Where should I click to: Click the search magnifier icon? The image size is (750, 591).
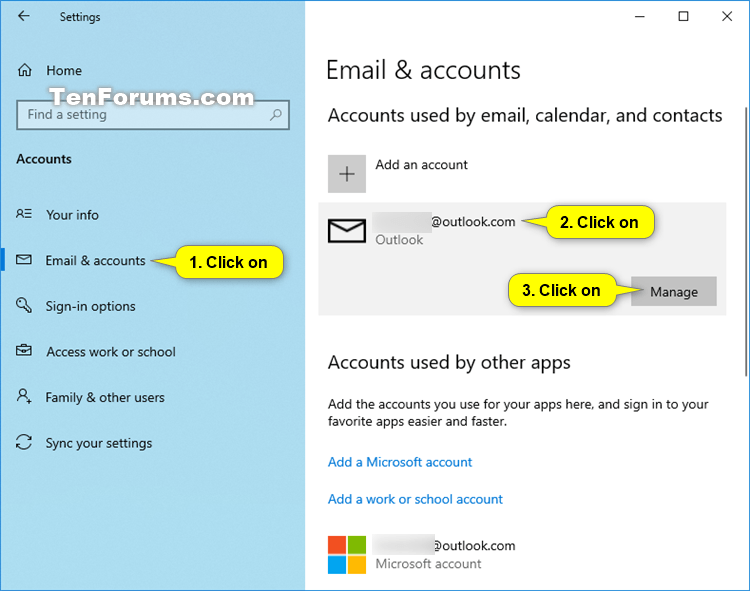pos(276,115)
